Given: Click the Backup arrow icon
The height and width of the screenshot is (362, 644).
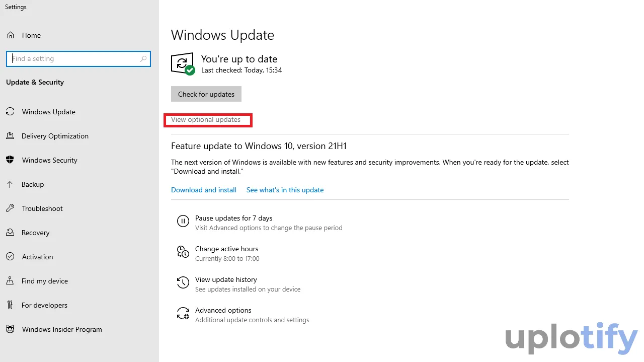Looking at the screenshot, I should tap(10, 184).
